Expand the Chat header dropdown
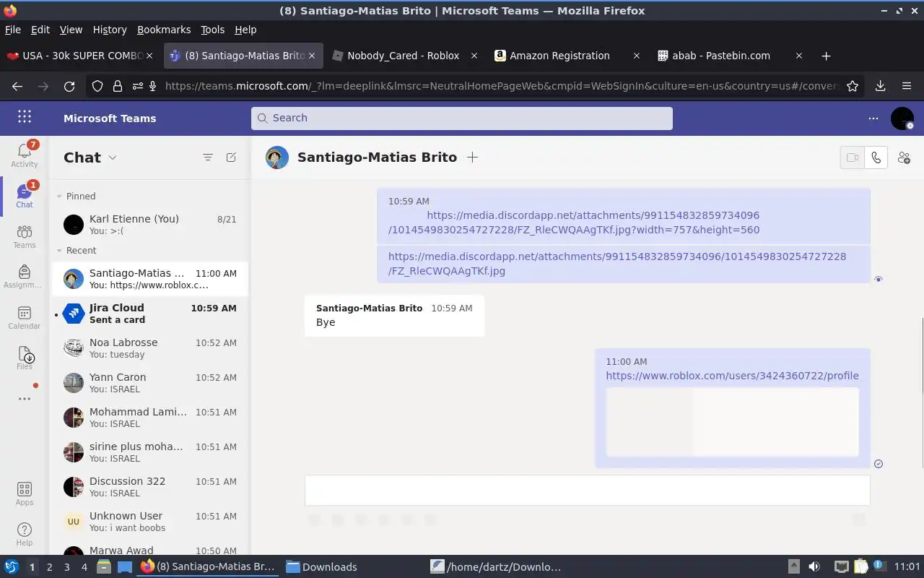 coord(113,158)
